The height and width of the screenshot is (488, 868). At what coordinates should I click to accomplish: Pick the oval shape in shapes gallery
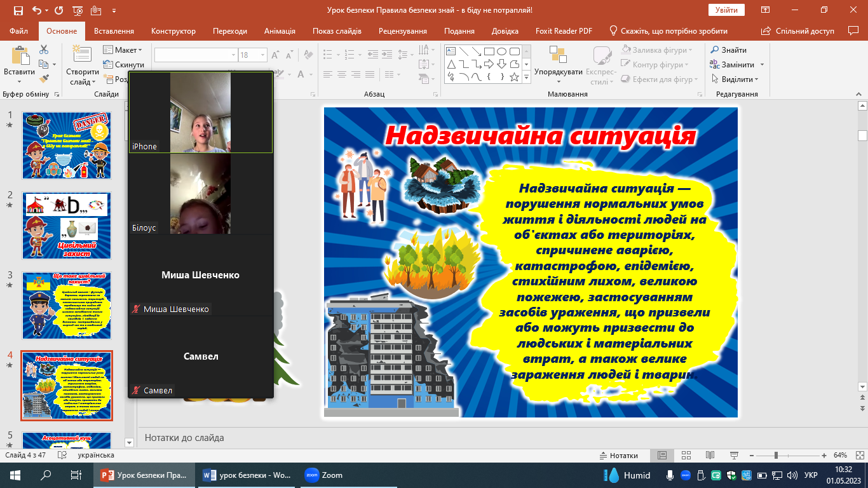(x=501, y=51)
